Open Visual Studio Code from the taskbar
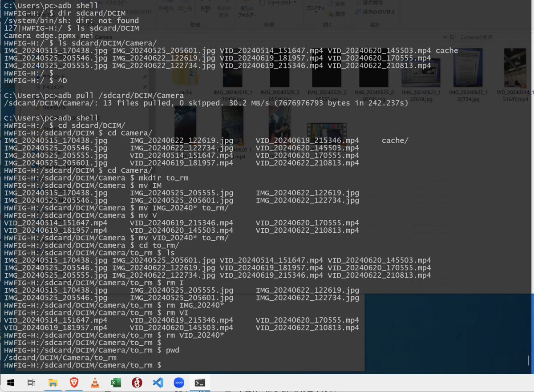 click(x=158, y=382)
